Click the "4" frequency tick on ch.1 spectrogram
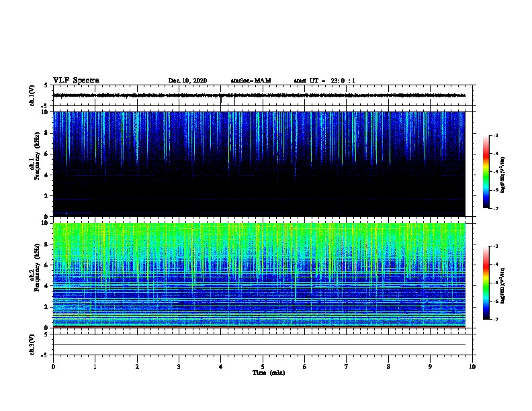The width and height of the screenshot is (532, 411). point(46,175)
